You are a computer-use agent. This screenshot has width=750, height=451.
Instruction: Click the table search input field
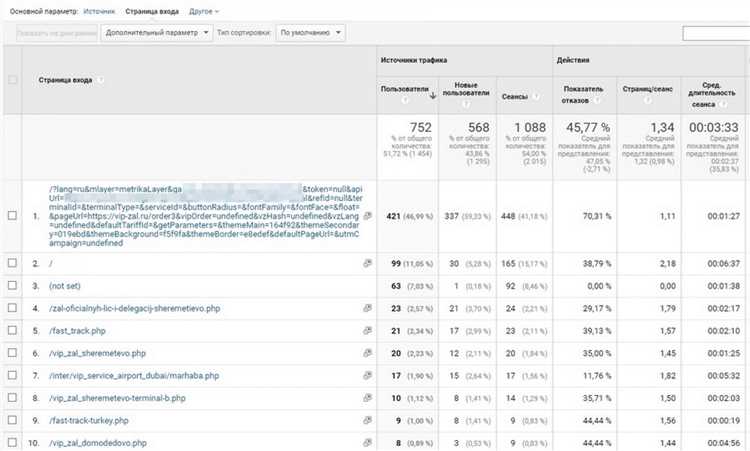[x=715, y=33]
